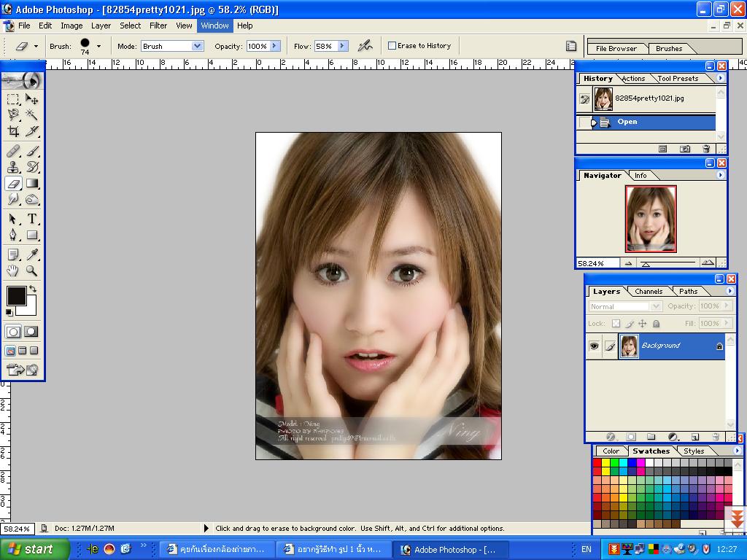The image size is (747, 560).
Task: Expand the Opacity slider arrow
Action: 275,46
